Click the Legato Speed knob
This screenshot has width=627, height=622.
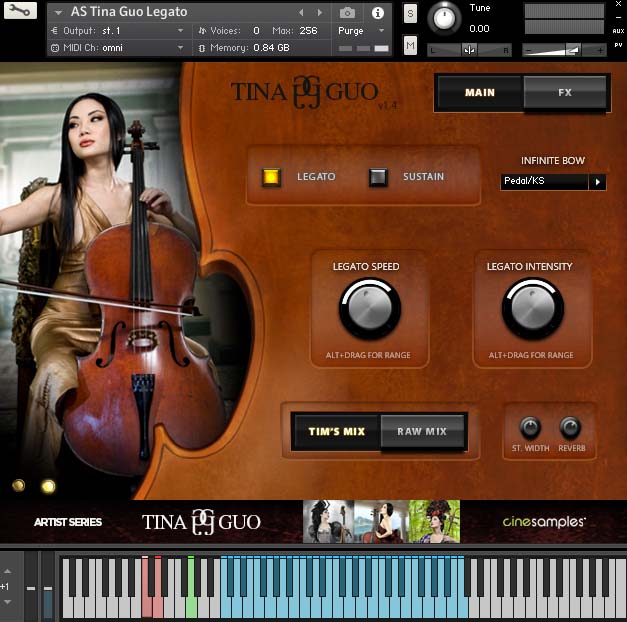pos(369,308)
